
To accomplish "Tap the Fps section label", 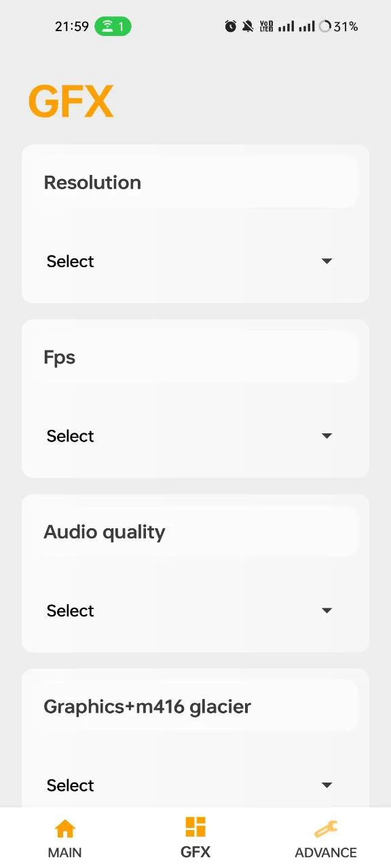I will click(x=59, y=357).
